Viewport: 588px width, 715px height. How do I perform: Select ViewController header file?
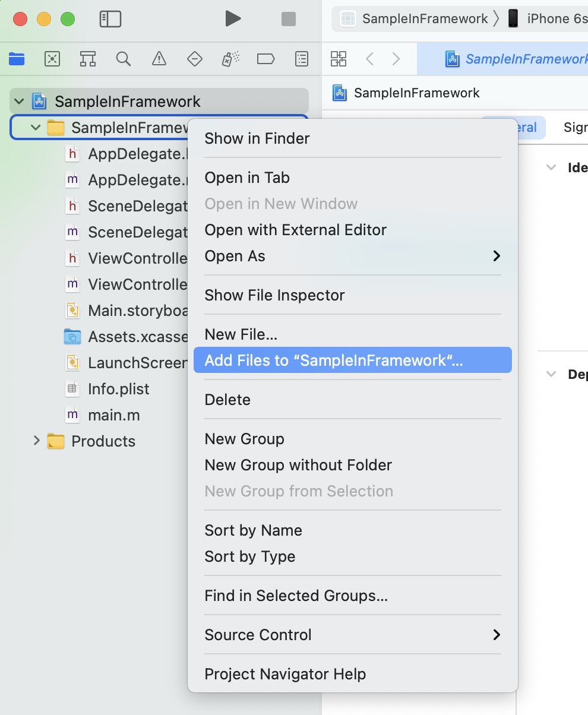(x=126, y=258)
